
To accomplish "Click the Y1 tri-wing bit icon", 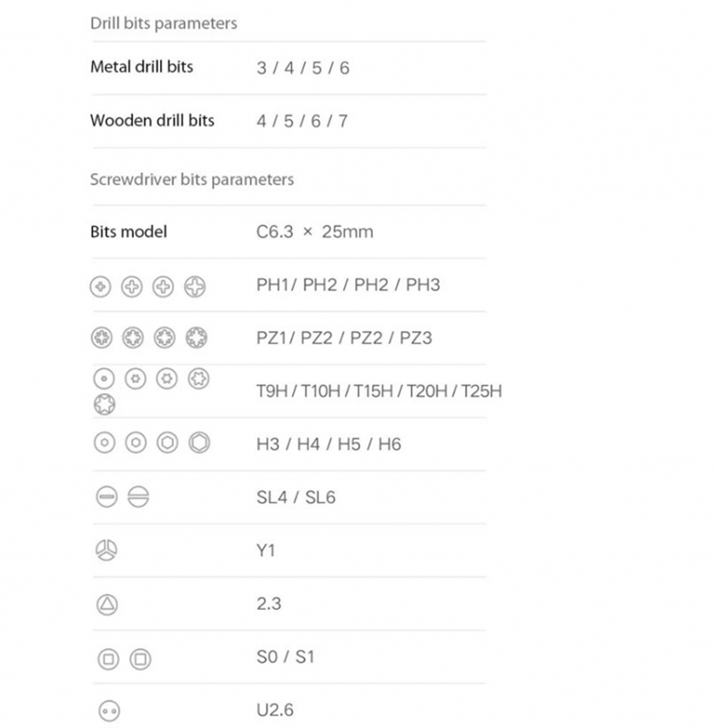I will click(x=106, y=551).
